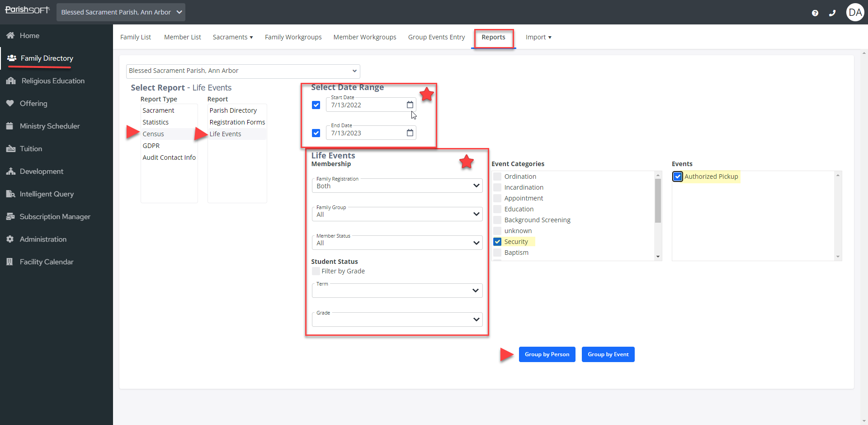This screenshot has width=868, height=425.
Task: Select the Reports tab
Action: pyautogui.click(x=493, y=37)
